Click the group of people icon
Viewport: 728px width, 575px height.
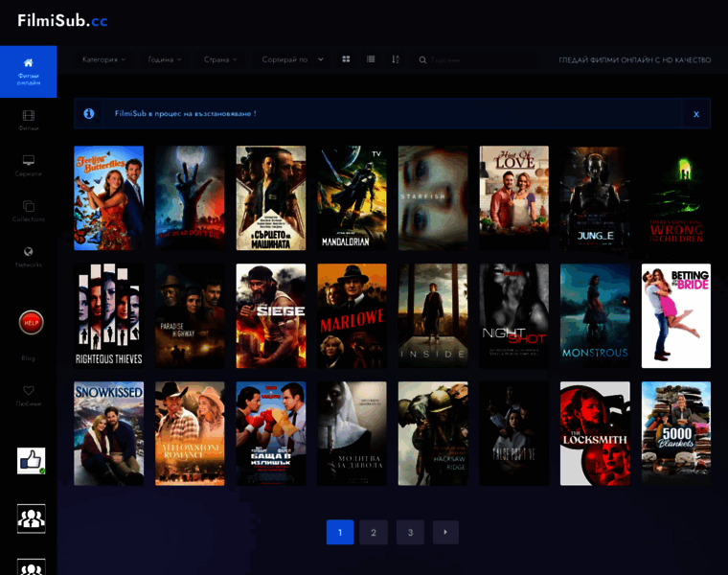(x=31, y=518)
